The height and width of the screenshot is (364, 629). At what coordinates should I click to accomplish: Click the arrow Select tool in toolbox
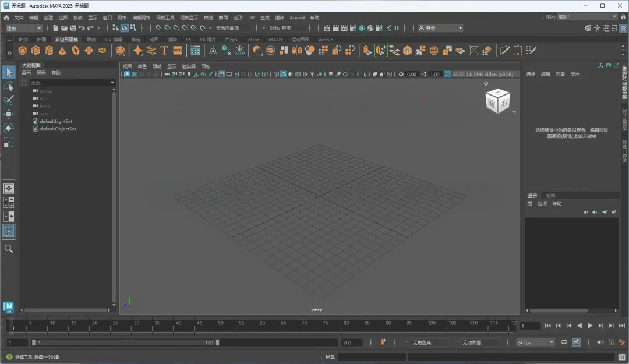(x=8, y=72)
